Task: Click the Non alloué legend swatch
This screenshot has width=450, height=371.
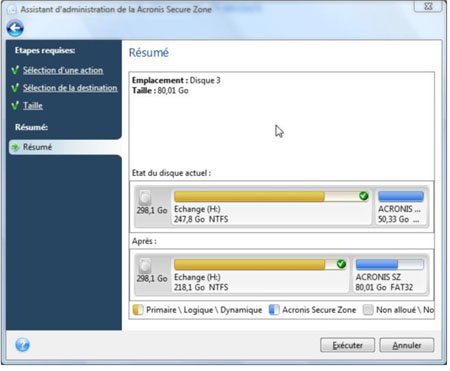Action: [x=368, y=310]
